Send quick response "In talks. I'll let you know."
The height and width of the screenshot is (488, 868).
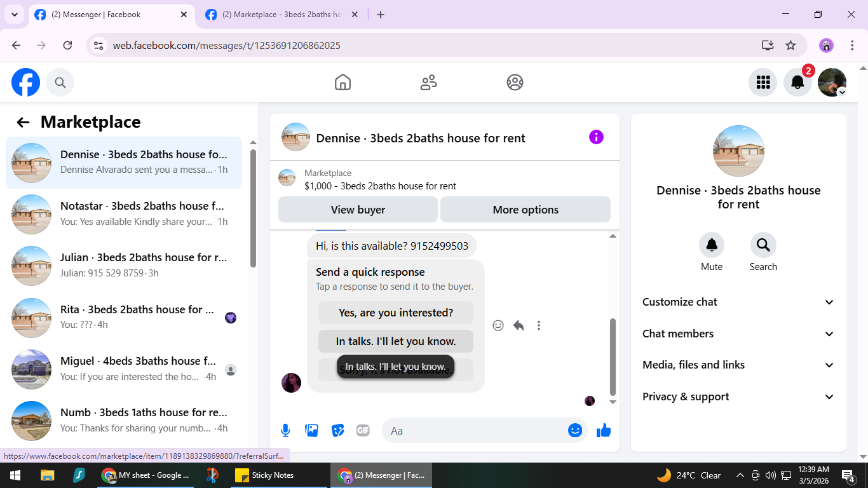[x=396, y=341]
